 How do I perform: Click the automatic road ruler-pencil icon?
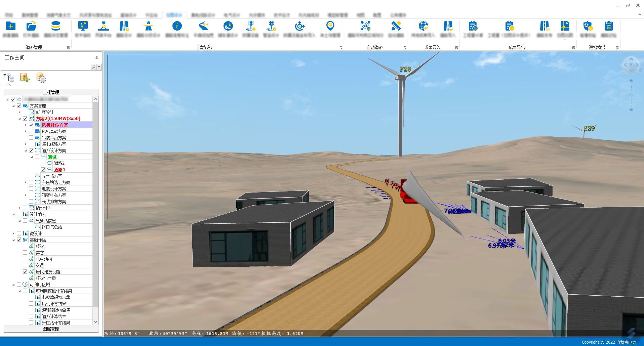coord(396,26)
